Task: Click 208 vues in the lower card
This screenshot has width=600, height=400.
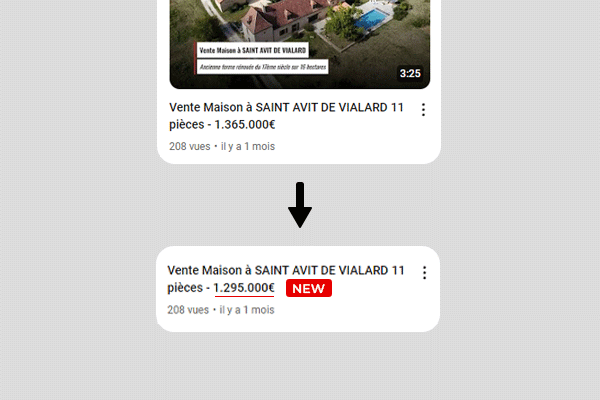Action: [188, 310]
